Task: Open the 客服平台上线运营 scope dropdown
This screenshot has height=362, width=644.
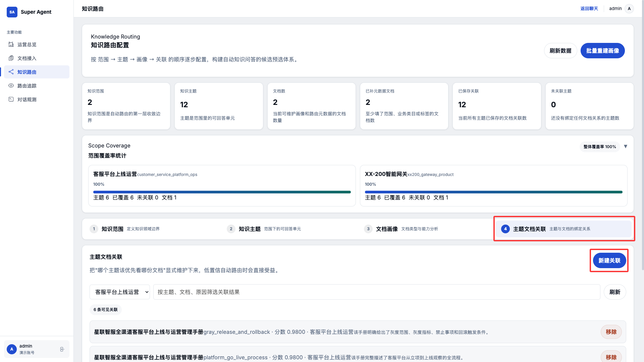Action: point(119,292)
